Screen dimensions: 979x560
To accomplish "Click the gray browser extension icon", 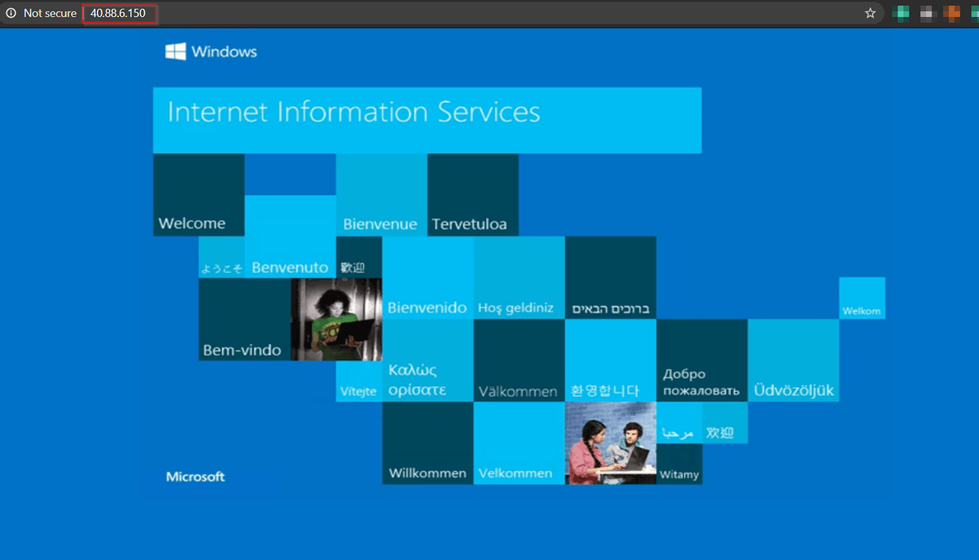I will pos(926,13).
